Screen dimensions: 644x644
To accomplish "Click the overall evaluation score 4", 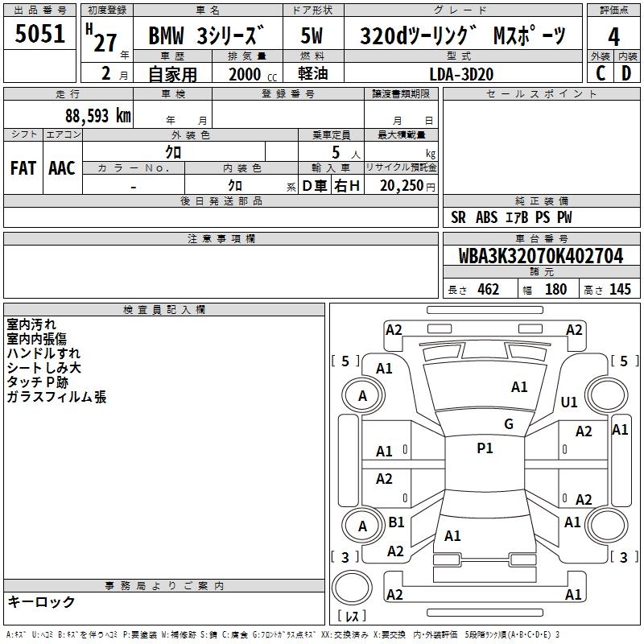I will [613, 36].
